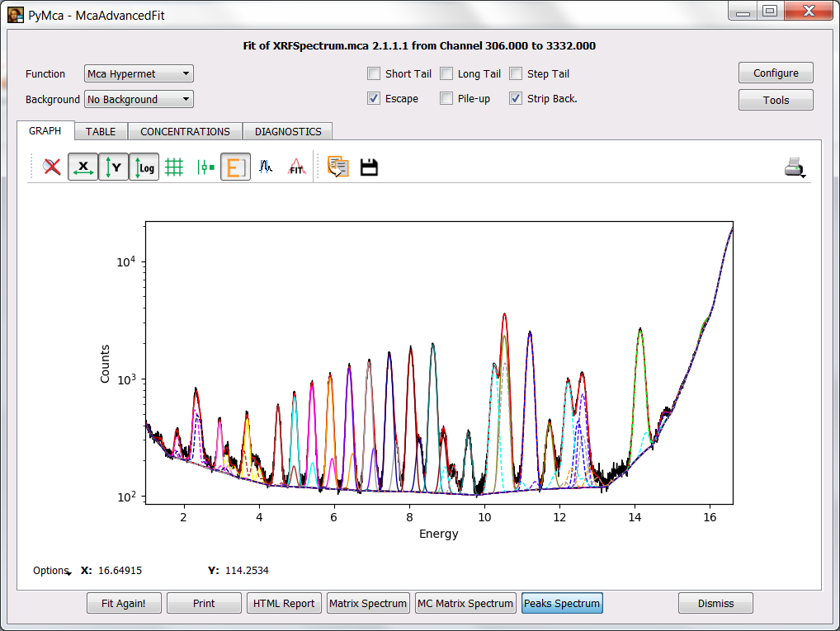840x631 pixels.
Task: Enable the Pile-up checkbox
Action: coord(446,98)
